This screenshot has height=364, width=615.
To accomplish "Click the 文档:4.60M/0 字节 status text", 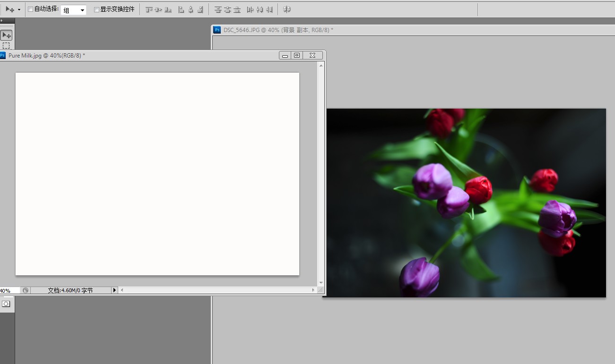I will pos(70,290).
